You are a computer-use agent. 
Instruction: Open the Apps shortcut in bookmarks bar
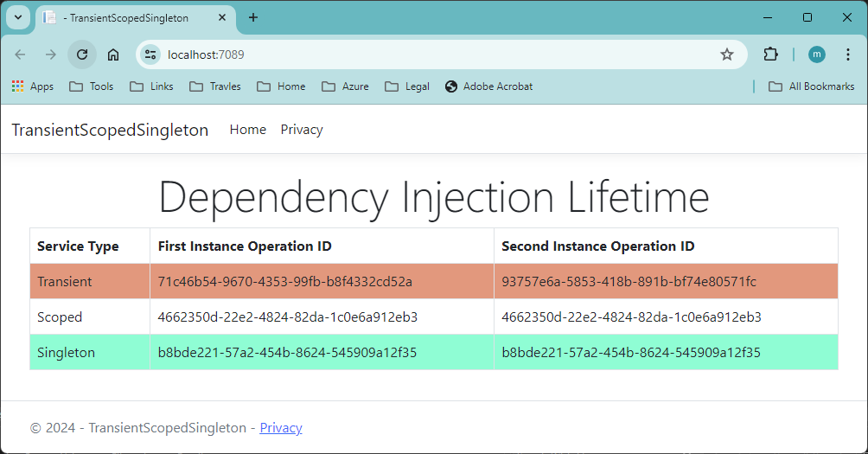(33, 86)
